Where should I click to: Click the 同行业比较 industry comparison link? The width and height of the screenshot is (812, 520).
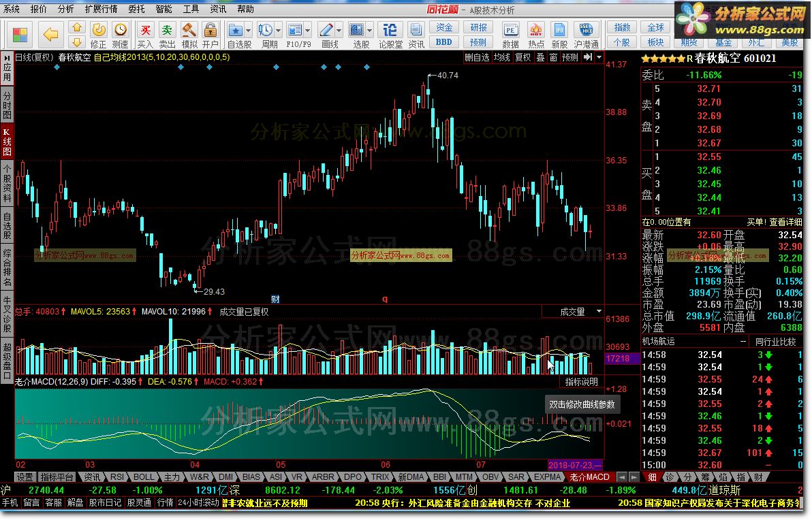(x=775, y=342)
